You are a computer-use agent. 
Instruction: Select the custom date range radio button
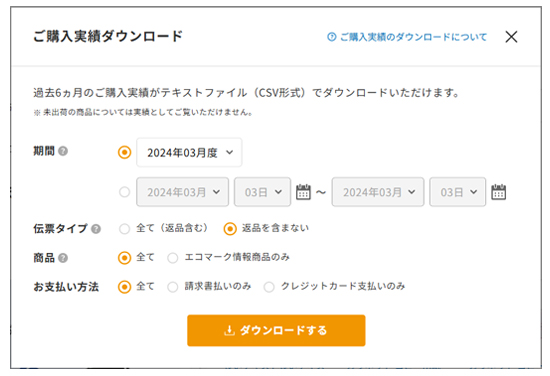click(x=125, y=192)
